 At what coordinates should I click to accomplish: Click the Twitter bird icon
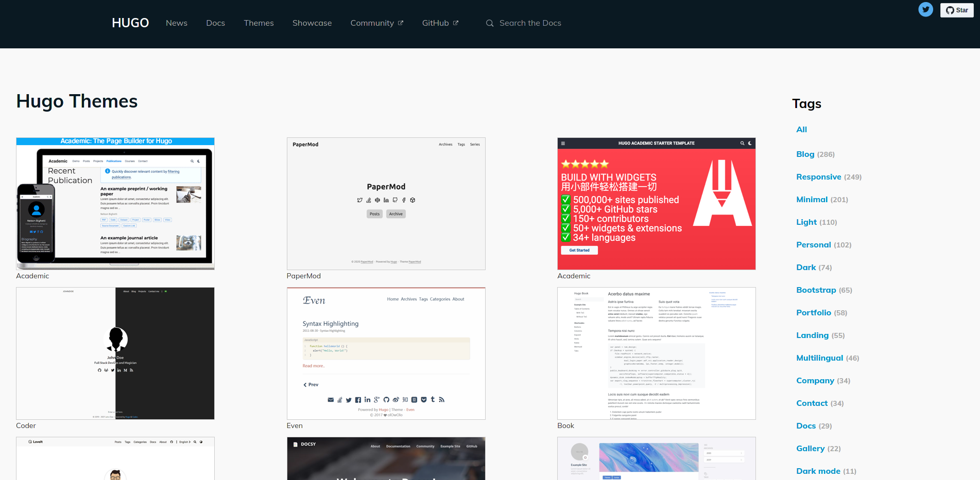point(925,9)
